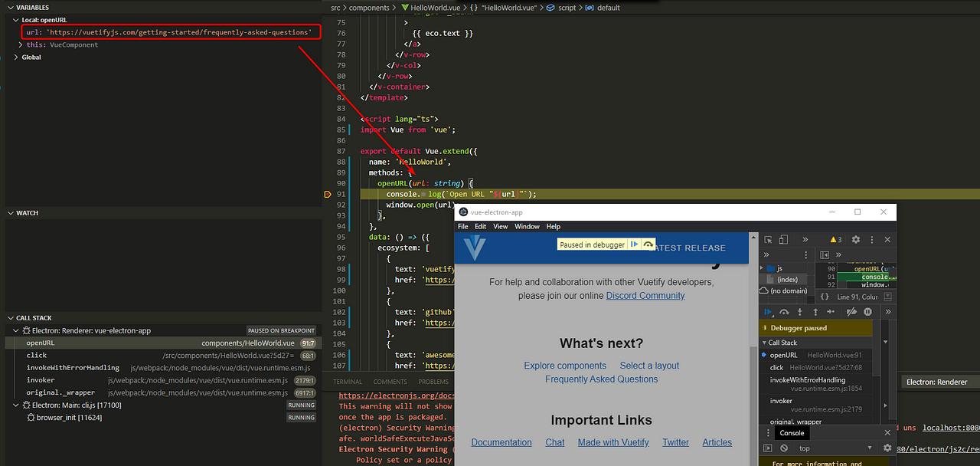Open File menu in vue-electron-app
The height and width of the screenshot is (466, 980).
click(462, 226)
